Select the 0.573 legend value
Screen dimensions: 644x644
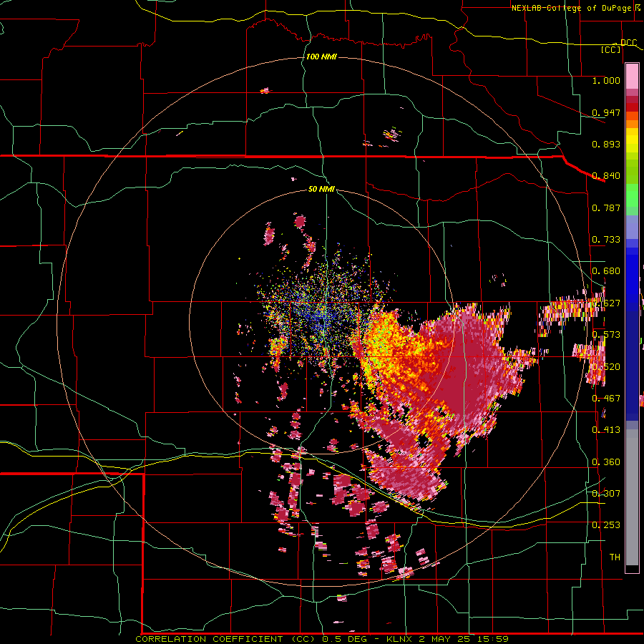[606, 335]
